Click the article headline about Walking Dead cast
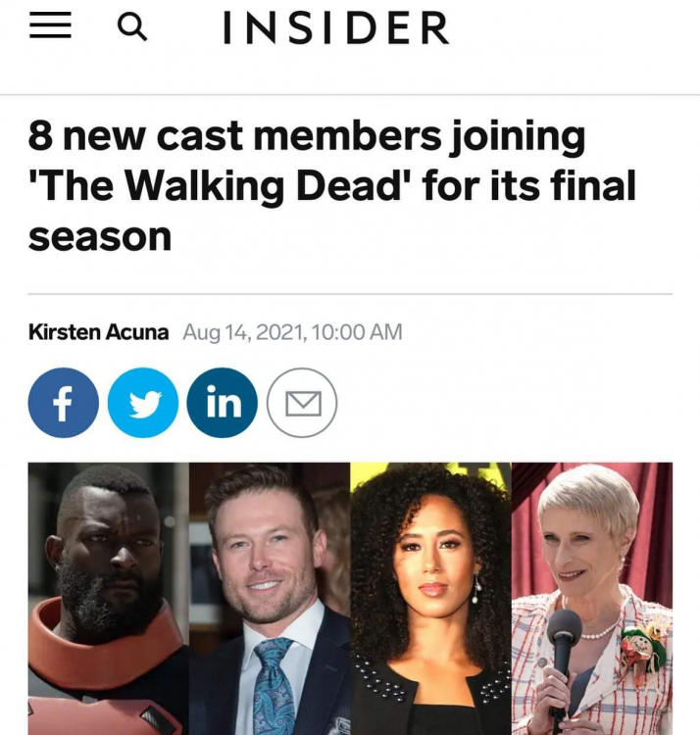Image resolution: width=700 pixels, height=735 pixels. click(332, 186)
